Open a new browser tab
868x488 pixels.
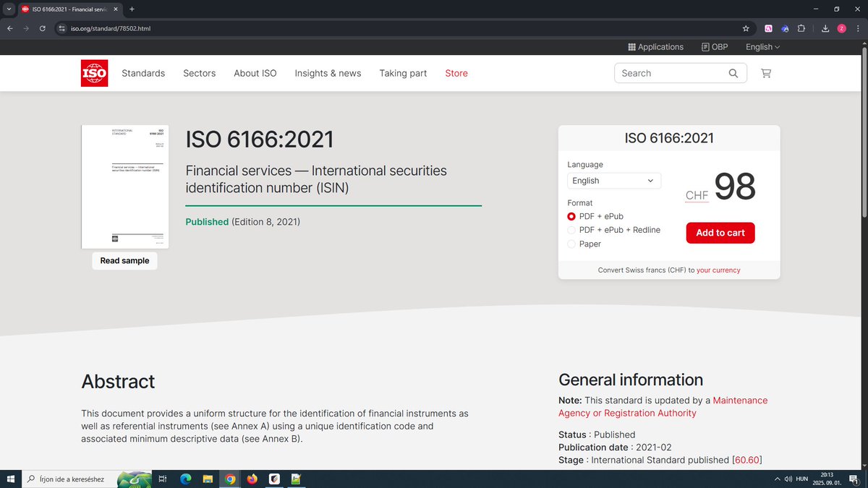coord(132,9)
